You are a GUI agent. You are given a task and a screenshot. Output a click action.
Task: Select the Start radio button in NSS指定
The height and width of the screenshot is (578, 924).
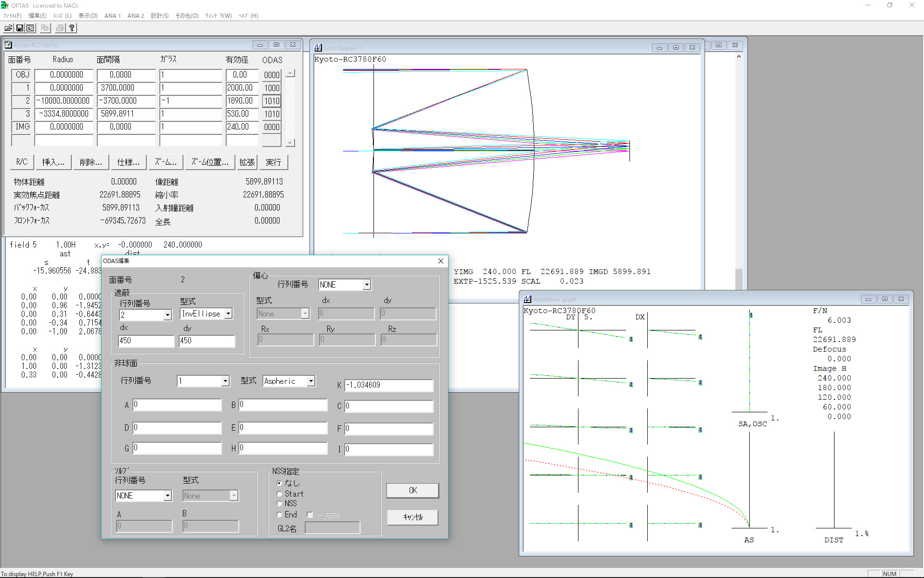[x=279, y=494]
